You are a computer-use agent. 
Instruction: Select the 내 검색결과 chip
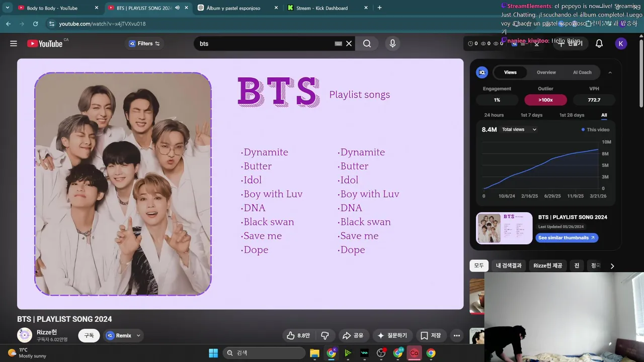click(509, 265)
